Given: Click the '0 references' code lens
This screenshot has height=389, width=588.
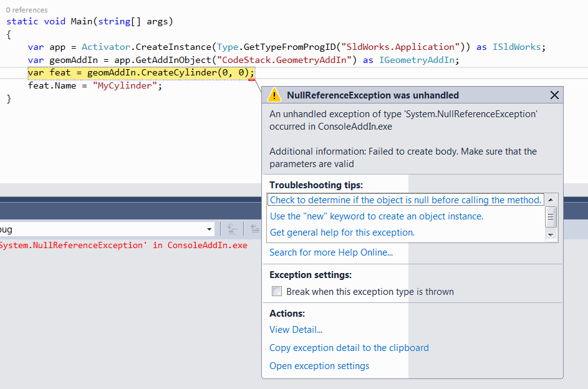Looking at the screenshot, I should tap(27, 10).
